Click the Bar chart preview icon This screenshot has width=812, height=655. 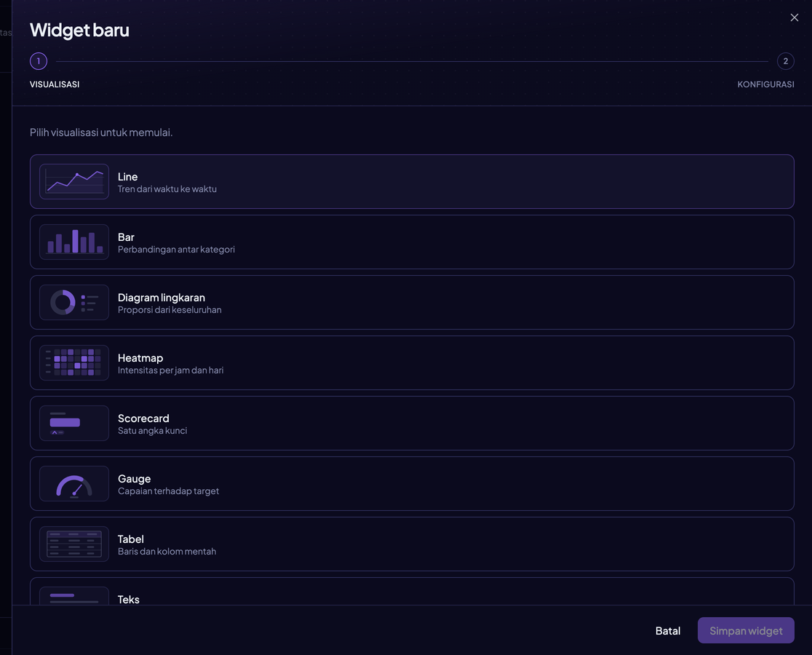pyautogui.click(x=74, y=242)
